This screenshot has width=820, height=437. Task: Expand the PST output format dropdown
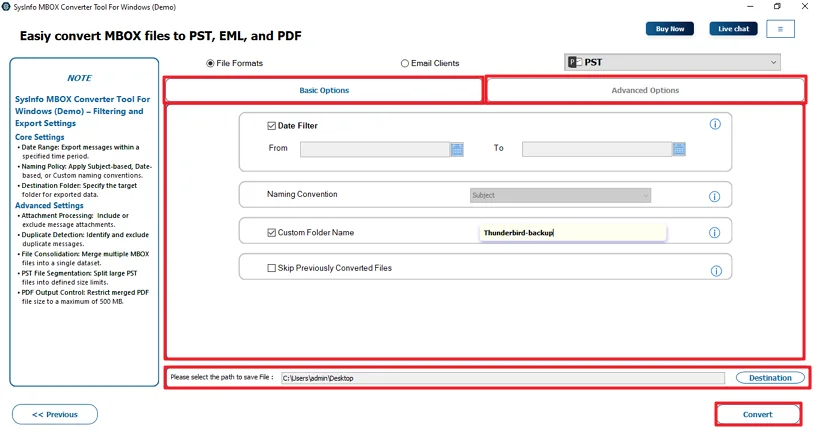673,62
